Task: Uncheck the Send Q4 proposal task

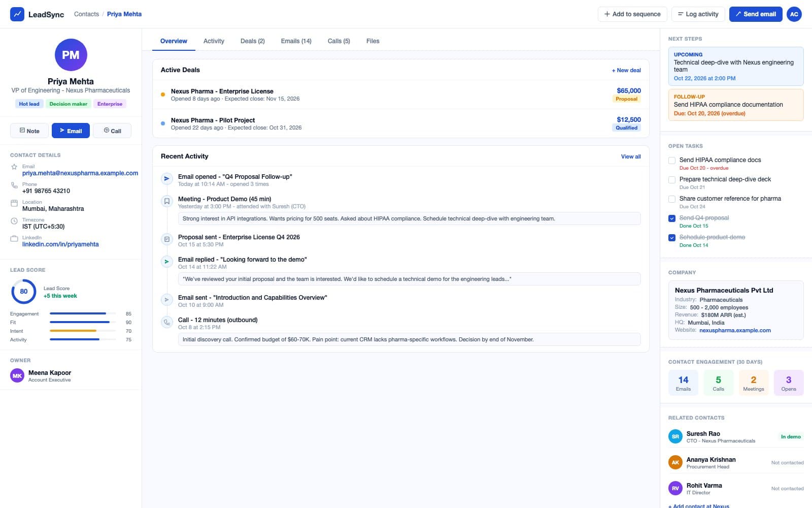Action: [672, 218]
